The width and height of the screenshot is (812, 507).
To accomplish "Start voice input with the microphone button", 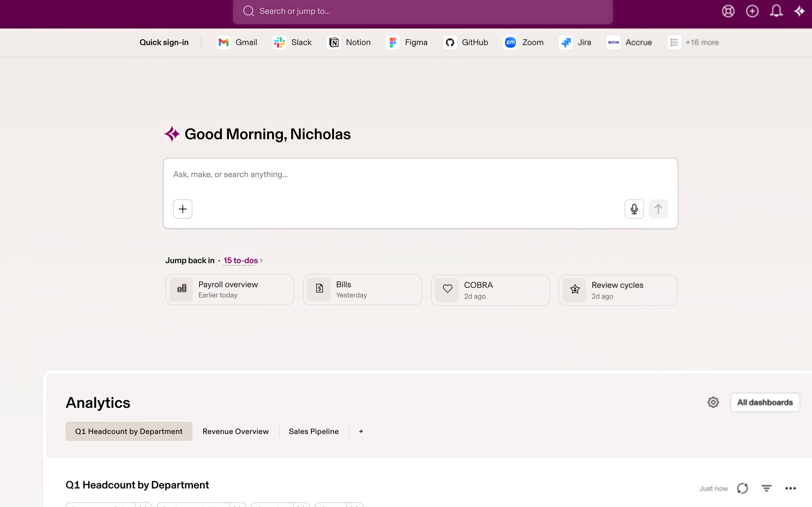I will pyautogui.click(x=634, y=209).
